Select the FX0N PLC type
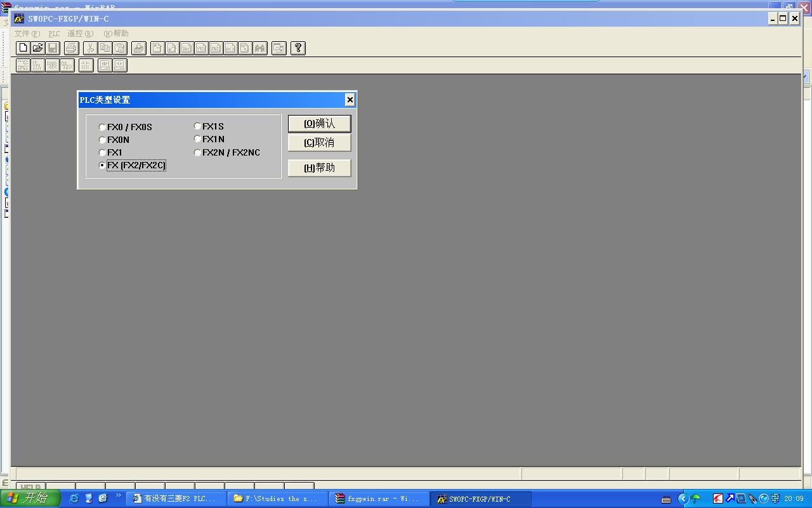The image size is (812, 508). tap(103, 140)
